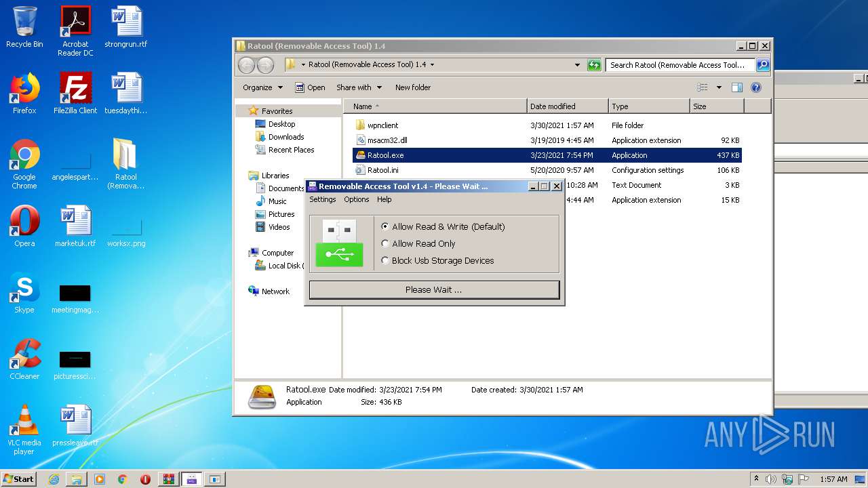Toggle the preview pane icon
Screen dimensions: 868x488
pos(737,87)
